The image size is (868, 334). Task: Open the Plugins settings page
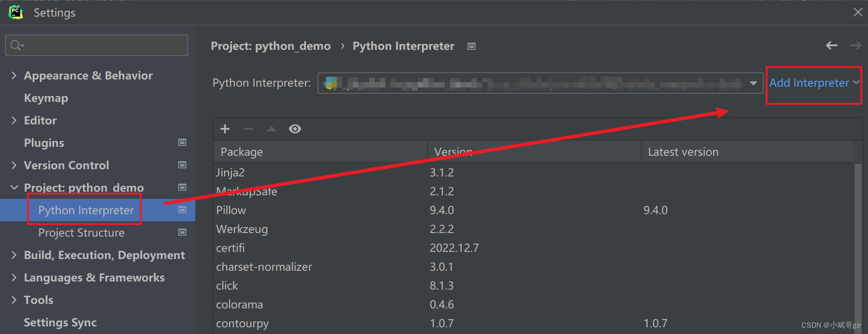click(x=44, y=143)
